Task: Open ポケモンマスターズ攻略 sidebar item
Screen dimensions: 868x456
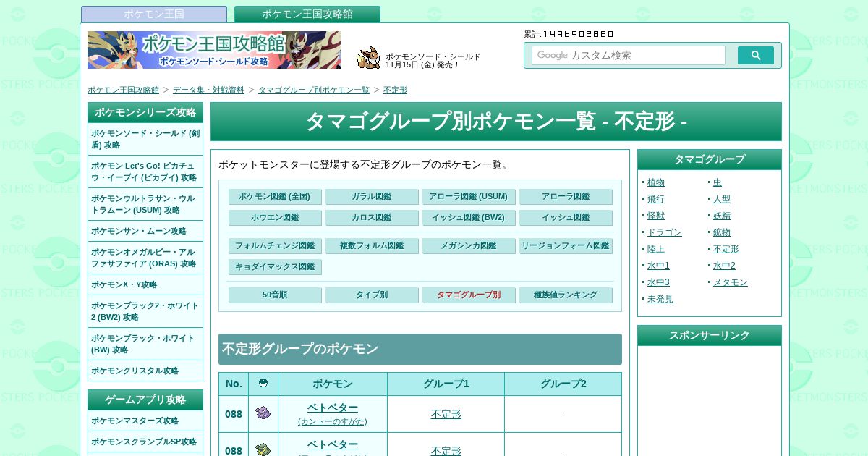Action: [145, 421]
